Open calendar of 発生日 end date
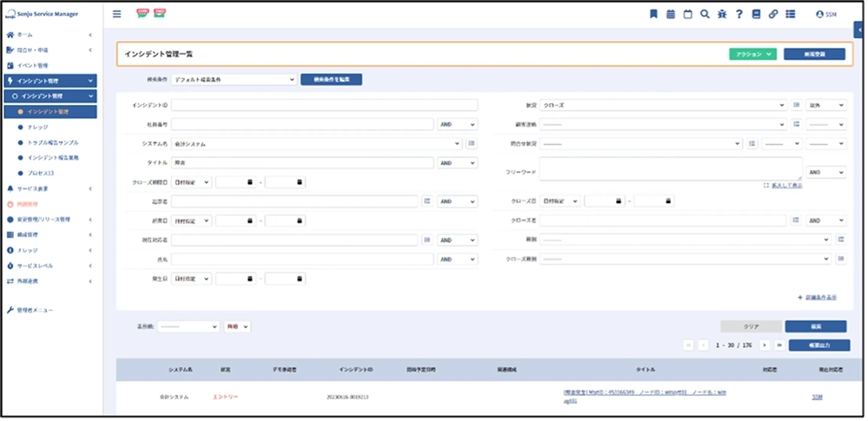This screenshot has width=868, height=421. [299, 279]
